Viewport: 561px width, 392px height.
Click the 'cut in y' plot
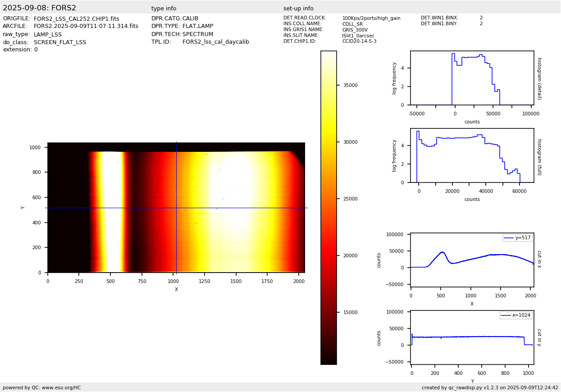click(472, 337)
